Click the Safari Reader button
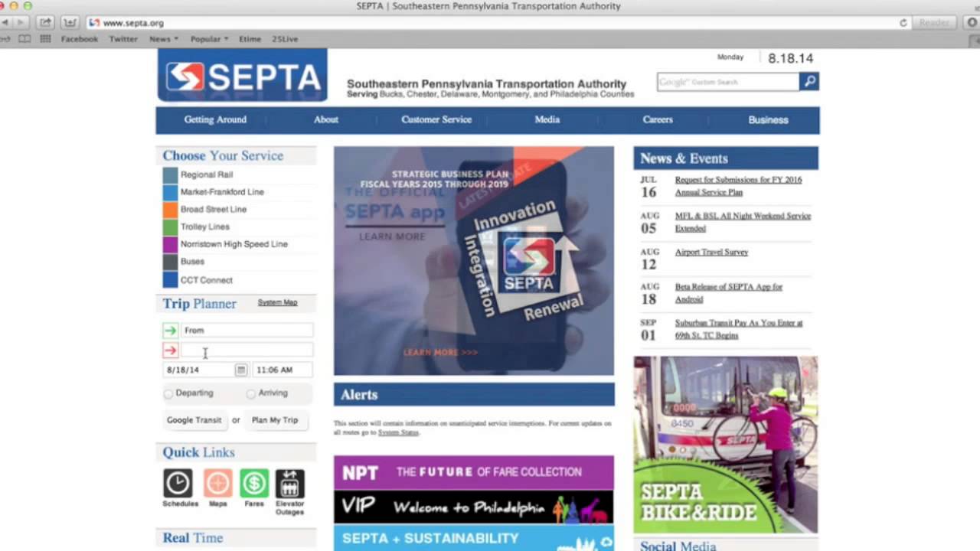980x551 pixels. (934, 23)
